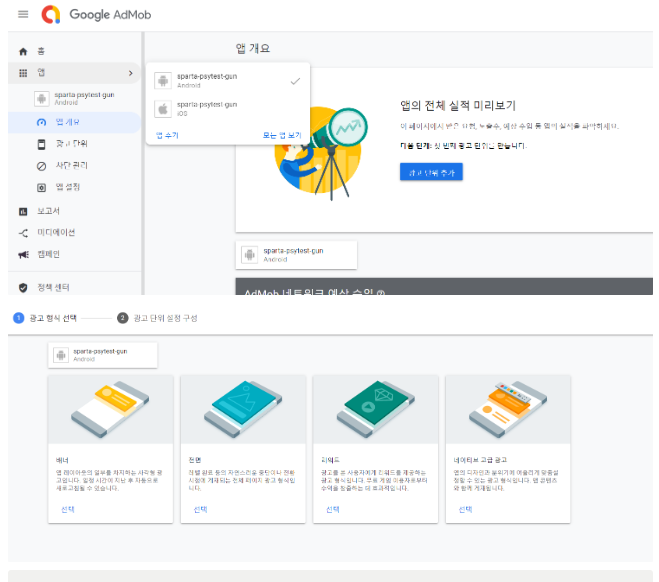Click the 네이티브 고급 광고 card title

(x=480, y=460)
